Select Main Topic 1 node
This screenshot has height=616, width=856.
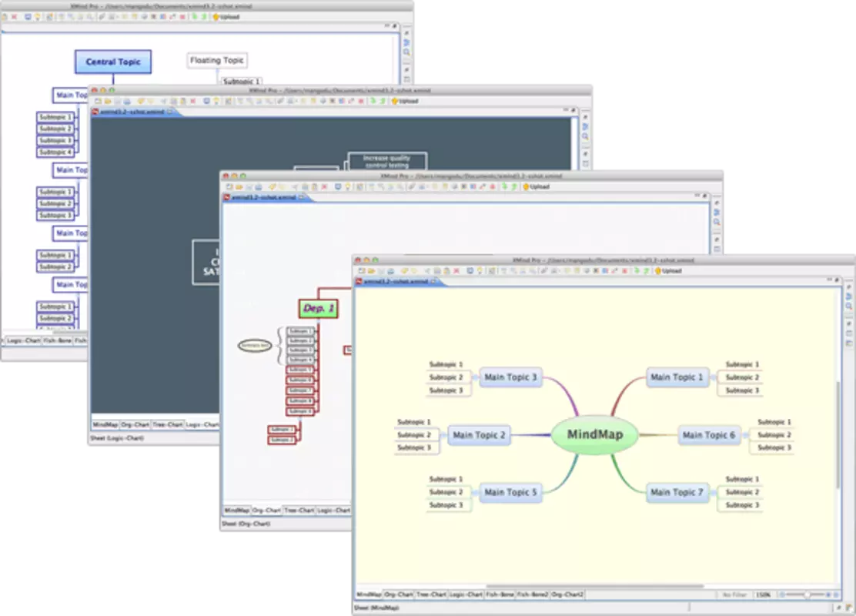(x=677, y=377)
